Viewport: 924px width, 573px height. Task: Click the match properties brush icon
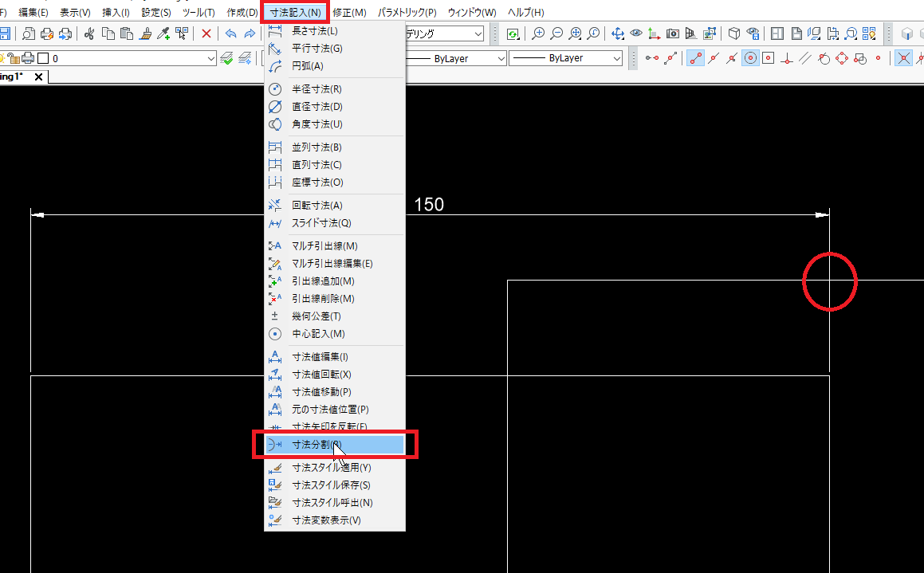(145, 33)
